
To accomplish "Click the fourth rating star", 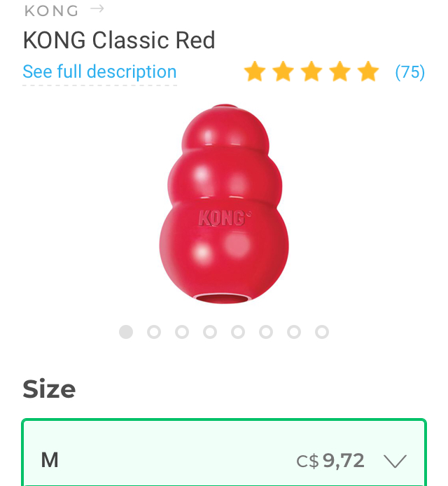I will click(x=340, y=71).
